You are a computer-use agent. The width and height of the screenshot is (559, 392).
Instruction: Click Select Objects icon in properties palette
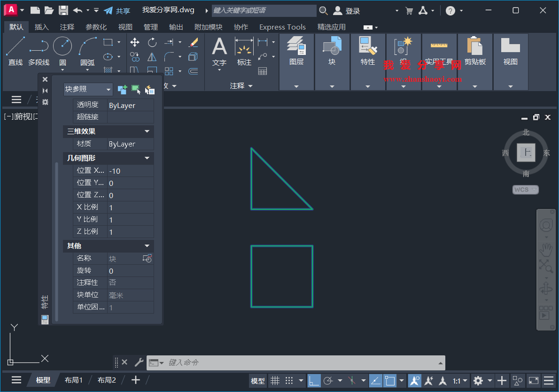point(136,90)
